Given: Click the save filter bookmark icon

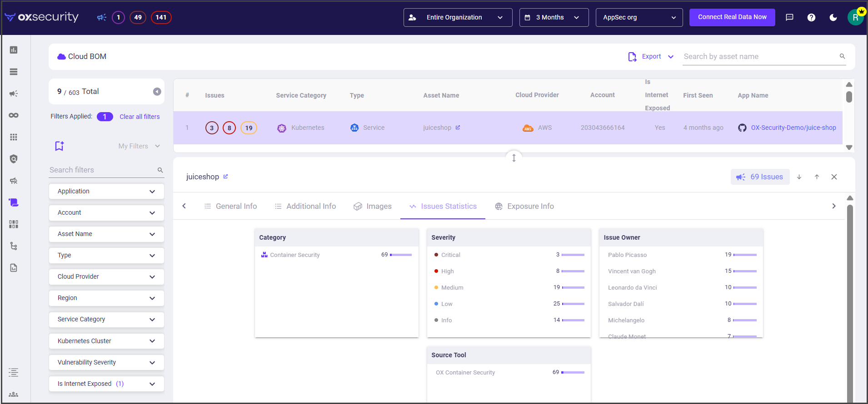Looking at the screenshot, I should 60,146.
